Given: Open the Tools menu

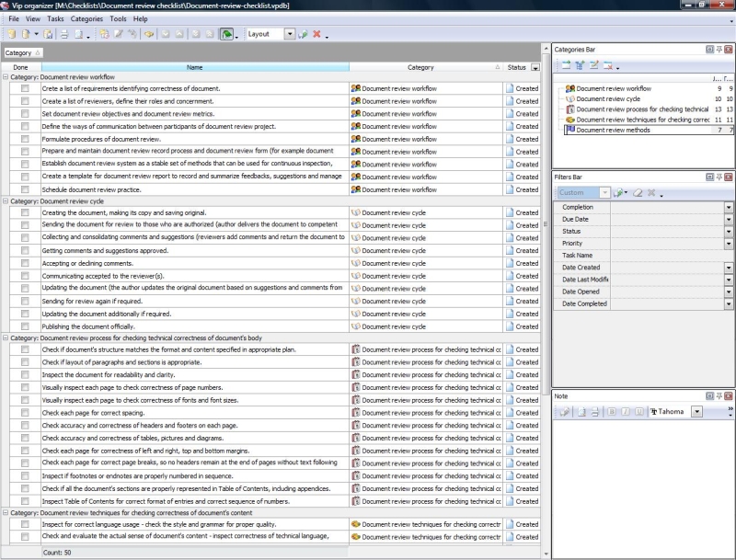Looking at the screenshot, I should 118,18.
